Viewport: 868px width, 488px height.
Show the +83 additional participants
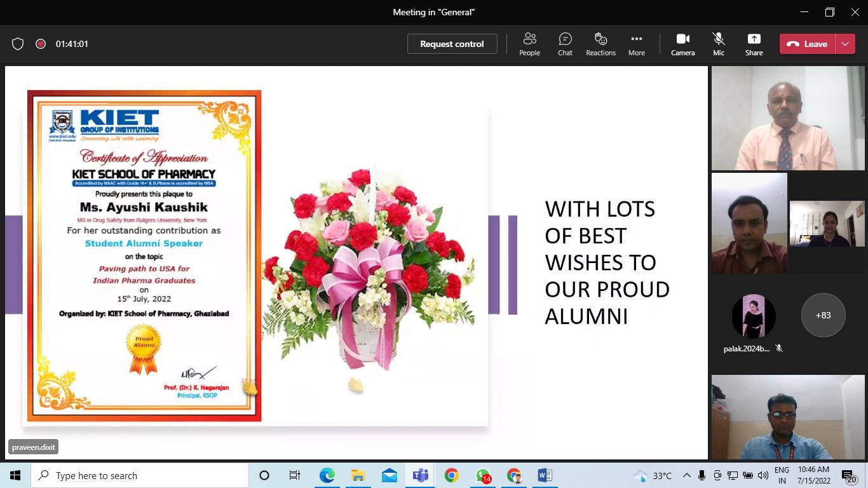[x=823, y=315]
